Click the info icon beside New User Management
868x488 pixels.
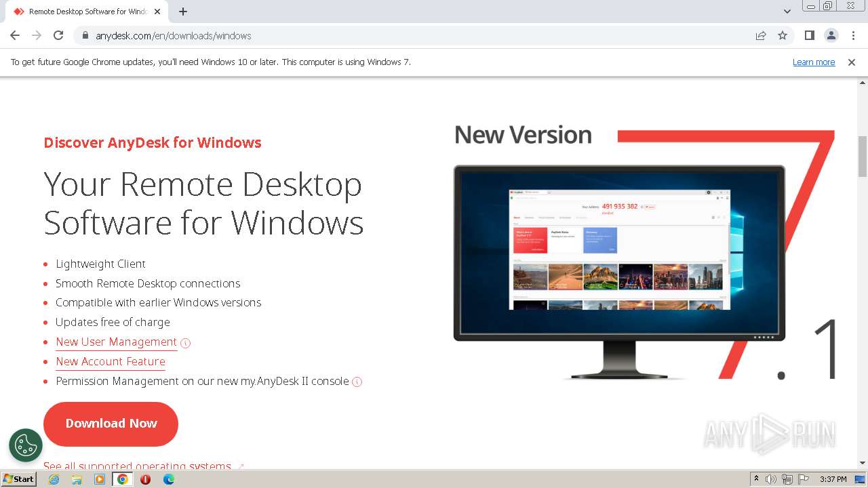click(186, 343)
